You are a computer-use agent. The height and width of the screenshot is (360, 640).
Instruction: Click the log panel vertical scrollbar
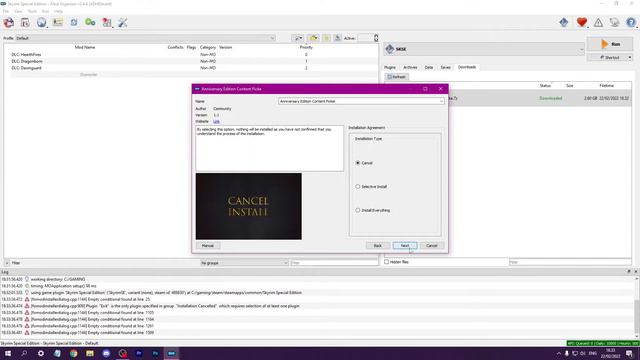tap(636, 306)
